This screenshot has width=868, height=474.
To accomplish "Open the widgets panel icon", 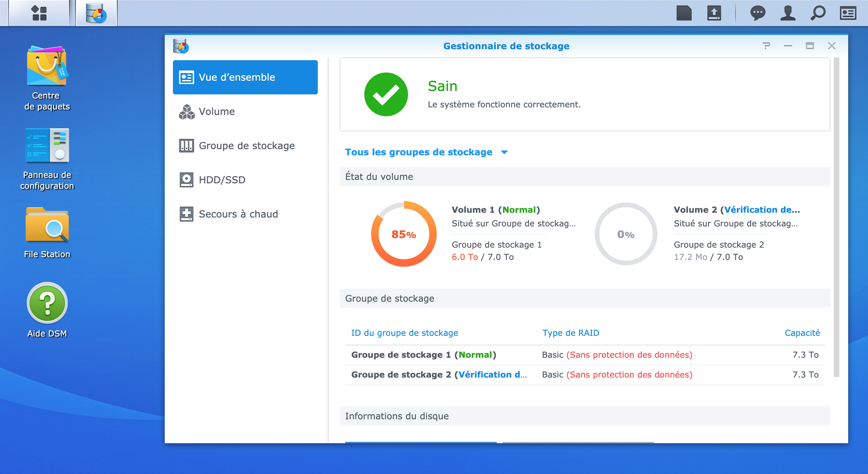I will 848,13.
